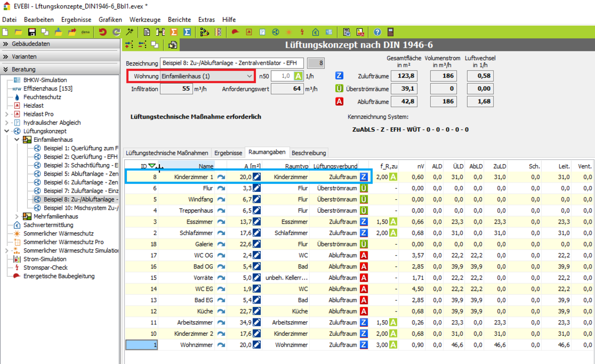This screenshot has height=364, width=595.
Task: Click the pencil edit icon in the Küche row
Action: [x=257, y=311]
